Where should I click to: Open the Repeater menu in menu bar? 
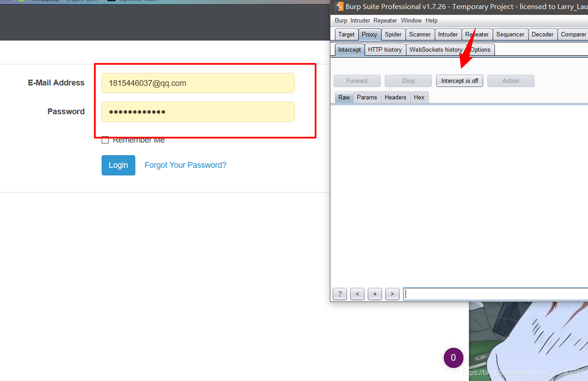tap(385, 21)
